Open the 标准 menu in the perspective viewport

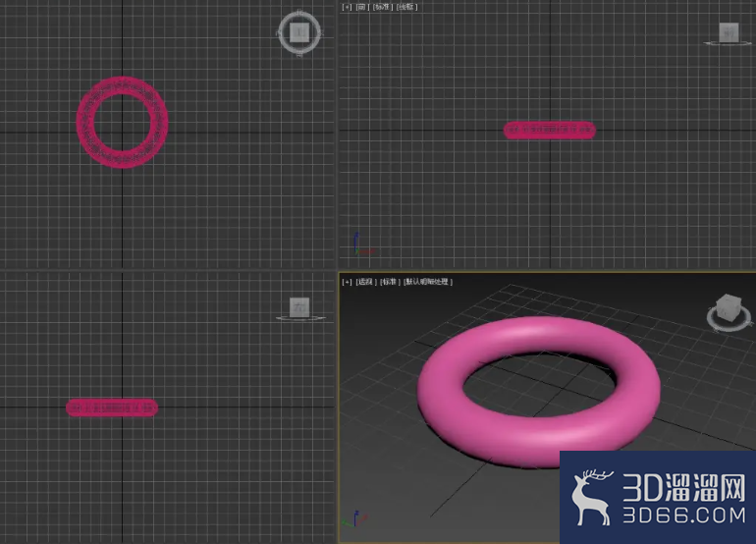coord(390,282)
